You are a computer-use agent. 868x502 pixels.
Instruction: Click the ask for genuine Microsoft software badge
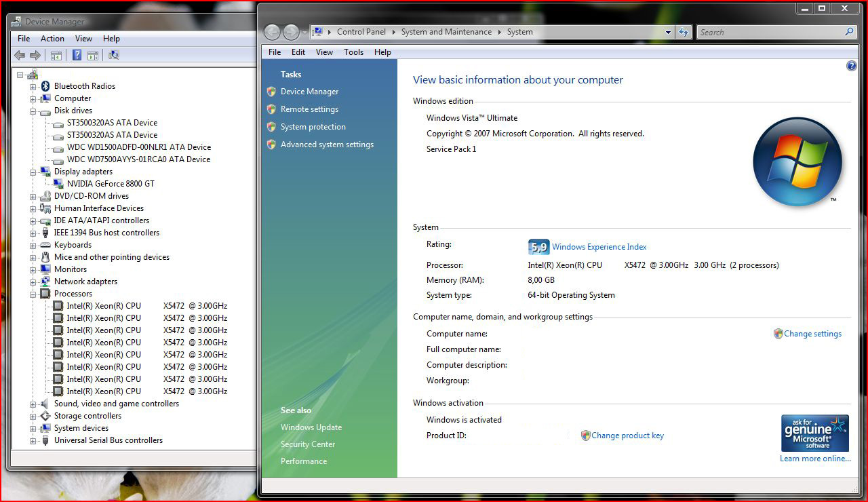pos(815,433)
